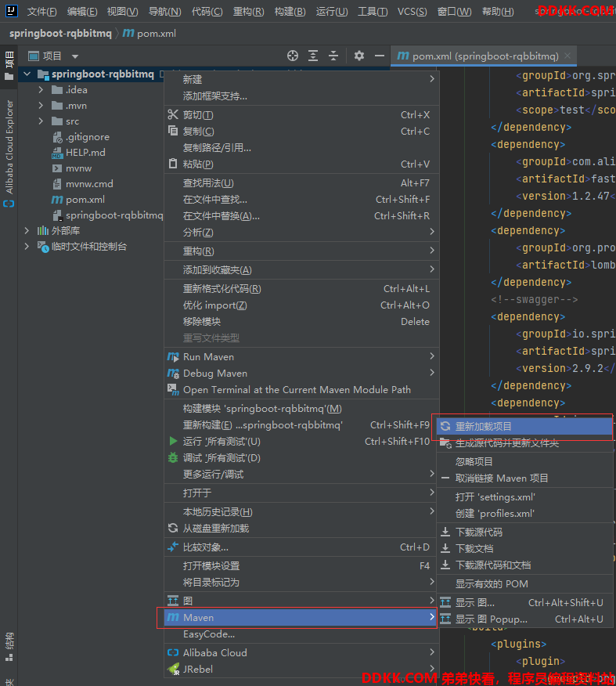Open the 重构 menu in menu bar
Image resolution: width=616 pixels, height=686 pixels.
pos(248,12)
